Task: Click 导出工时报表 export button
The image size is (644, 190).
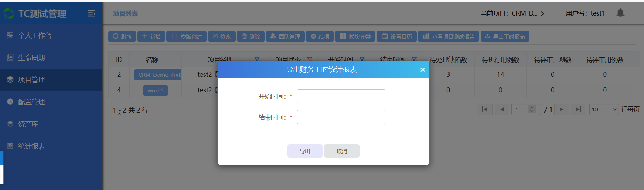Action: (x=505, y=36)
